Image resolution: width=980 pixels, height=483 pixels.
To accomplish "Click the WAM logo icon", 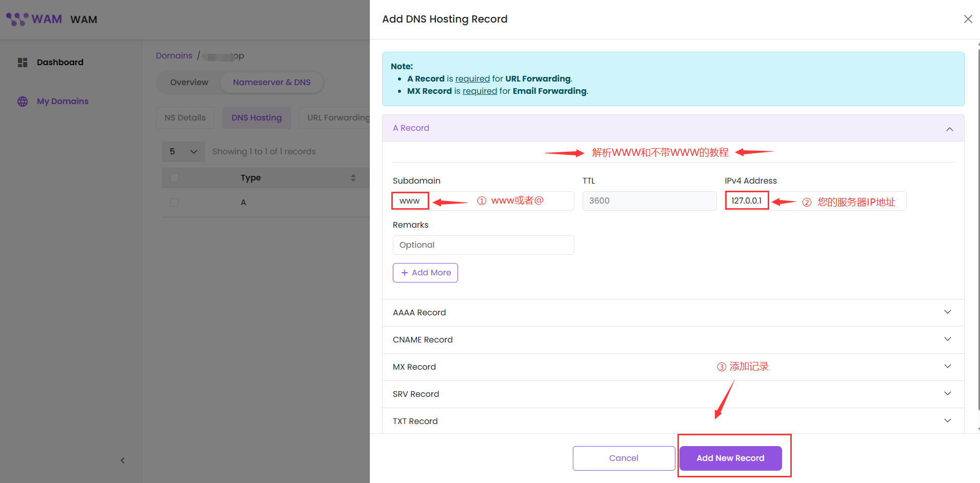I will 17,19.
